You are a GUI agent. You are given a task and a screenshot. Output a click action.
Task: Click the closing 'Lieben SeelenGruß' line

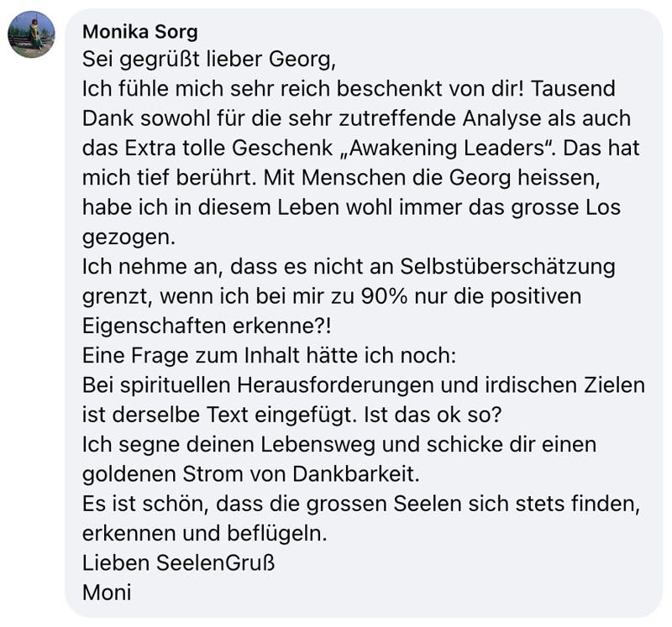pyautogui.click(x=178, y=562)
